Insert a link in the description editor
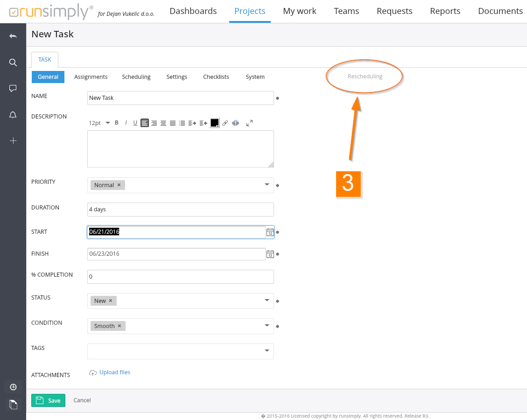This screenshot has height=420, width=527. click(225, 123)
